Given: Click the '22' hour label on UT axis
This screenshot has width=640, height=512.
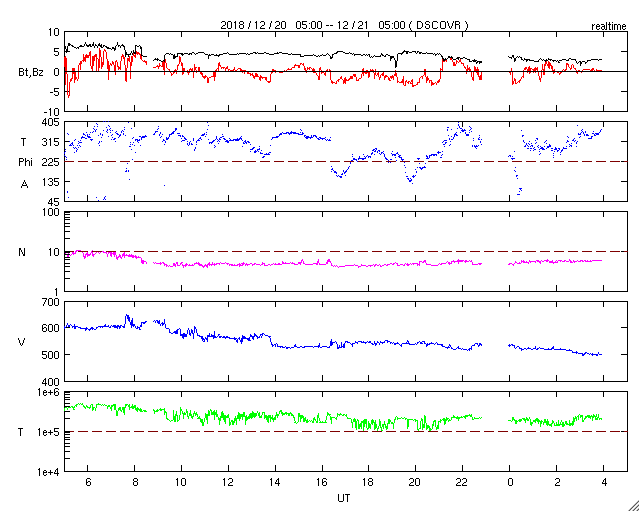Looking at the screenshot, I should (462, 483).
